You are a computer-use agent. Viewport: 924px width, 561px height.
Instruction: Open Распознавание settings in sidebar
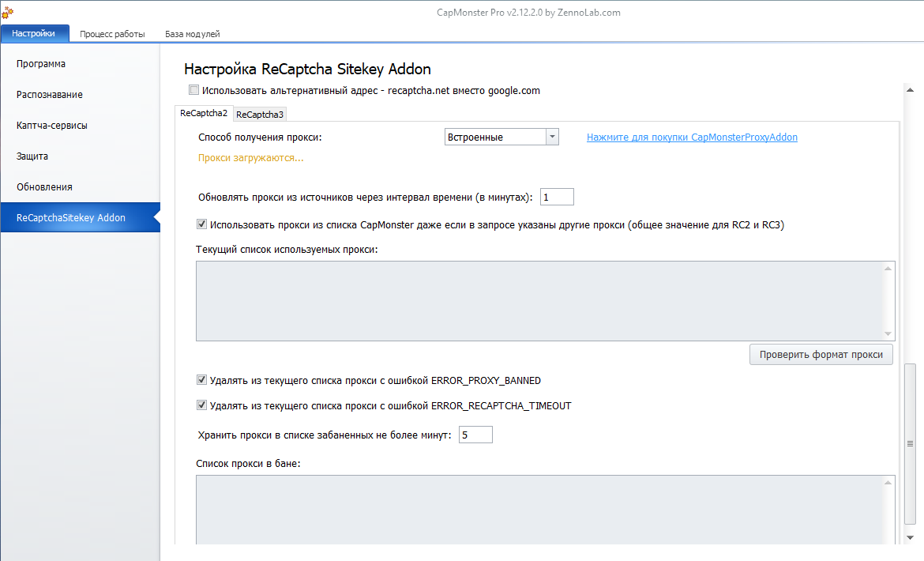click(50, 95)
